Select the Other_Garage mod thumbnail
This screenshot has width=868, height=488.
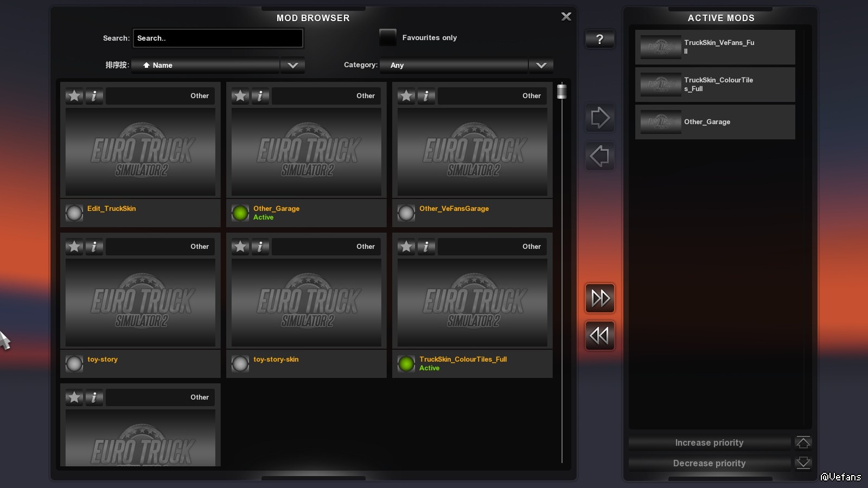307,152
